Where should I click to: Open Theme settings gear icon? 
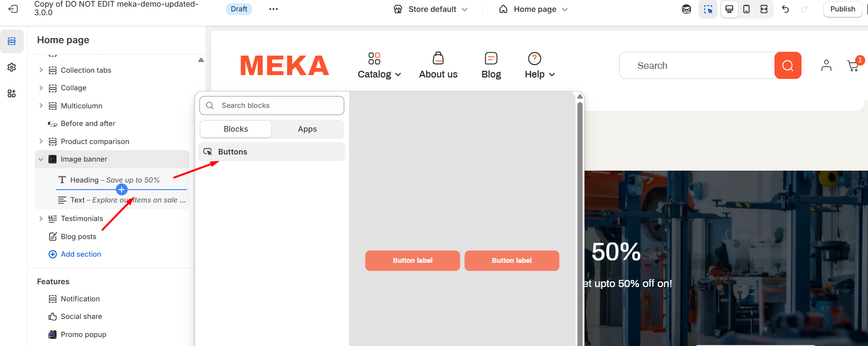point(12,67)
